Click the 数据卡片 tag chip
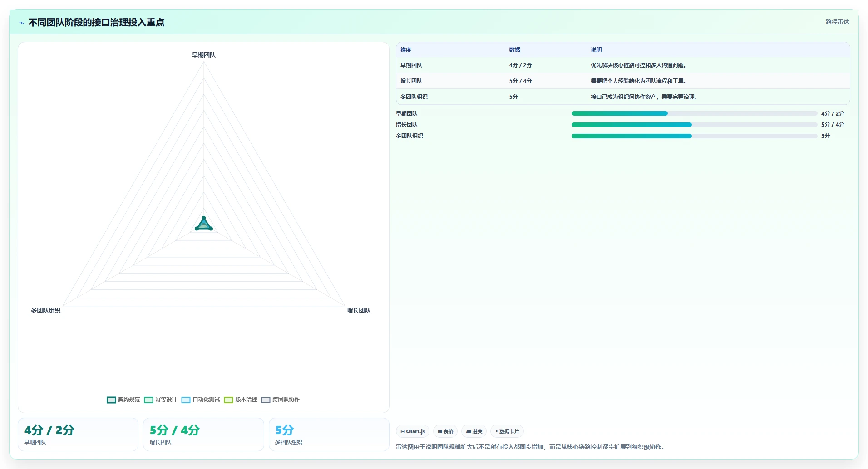The image size is (868, 469). pyautogui.click(x=507, y=431)
